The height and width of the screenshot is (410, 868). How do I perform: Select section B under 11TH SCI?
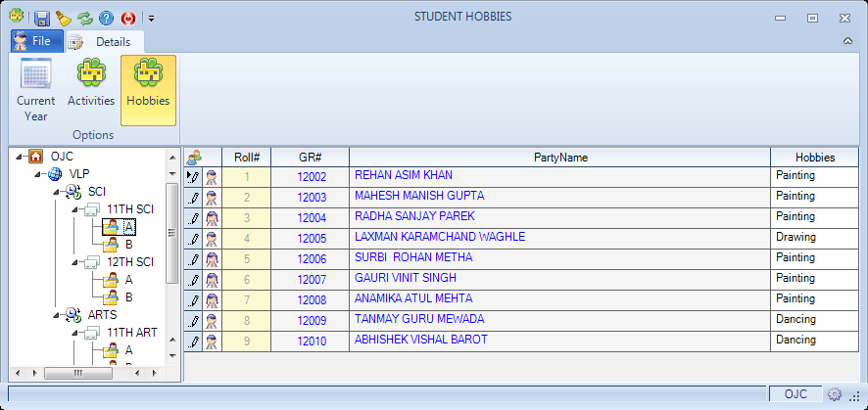point(128,245)
